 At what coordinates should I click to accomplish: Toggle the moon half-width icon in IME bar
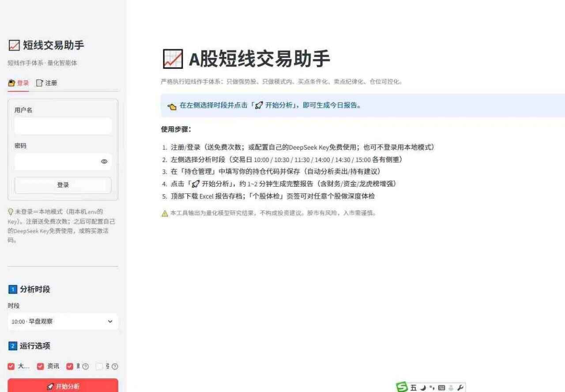(423, 388)
